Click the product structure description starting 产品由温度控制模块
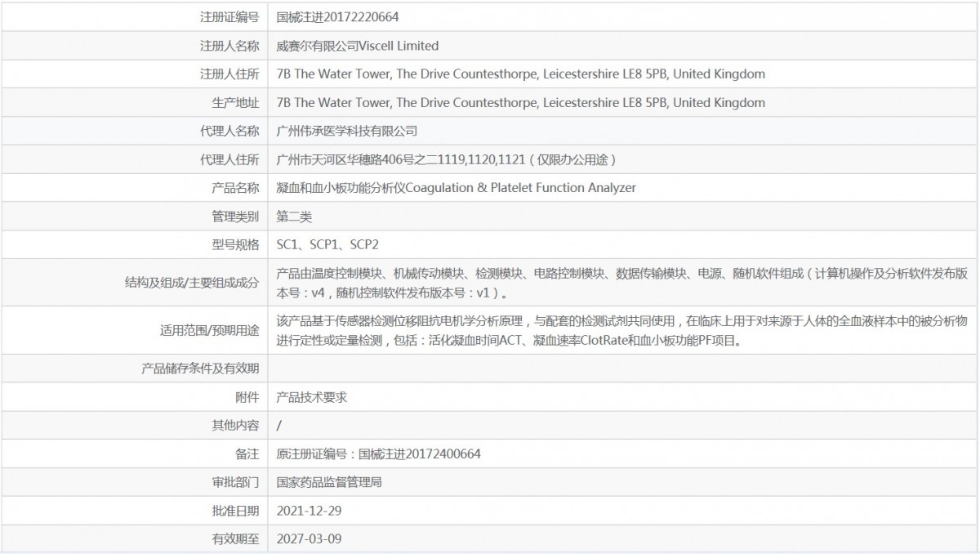The image size is (980, 554). click(622, 283)
